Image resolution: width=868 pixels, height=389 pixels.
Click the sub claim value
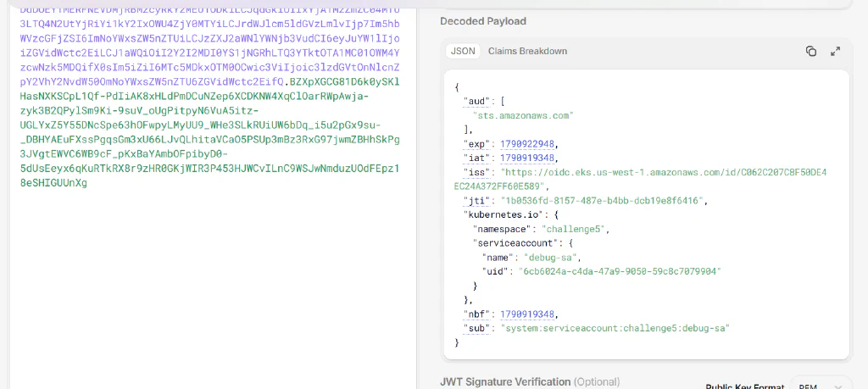tap(615, 328)
